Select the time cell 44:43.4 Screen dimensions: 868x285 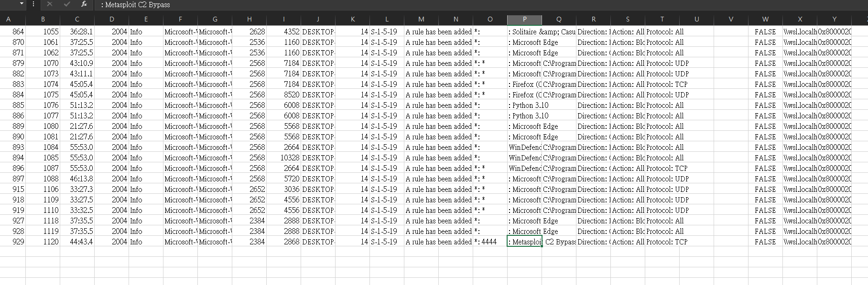(77, 242)
